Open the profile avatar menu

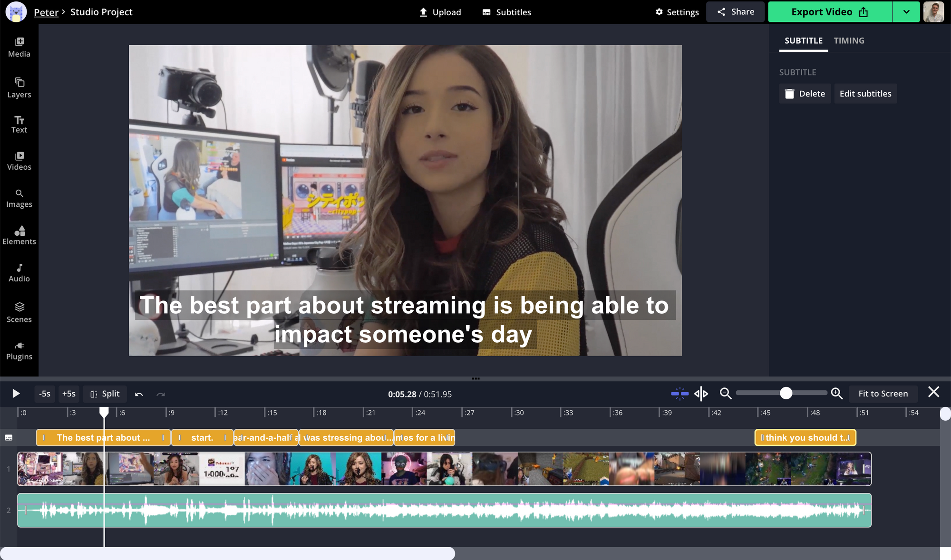pyautogui.click(x=933, y=11)
